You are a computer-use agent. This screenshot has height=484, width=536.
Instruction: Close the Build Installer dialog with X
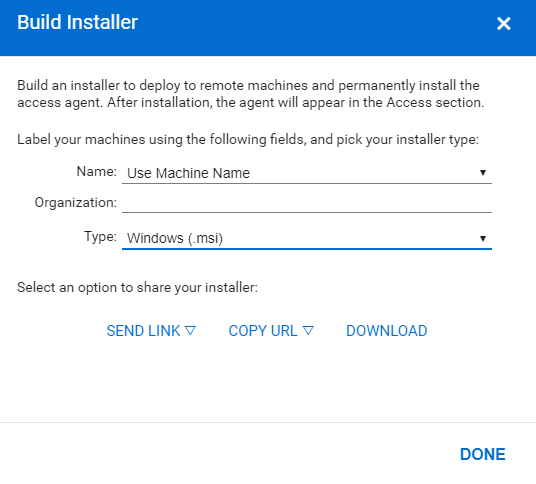[x=504, y=24]
